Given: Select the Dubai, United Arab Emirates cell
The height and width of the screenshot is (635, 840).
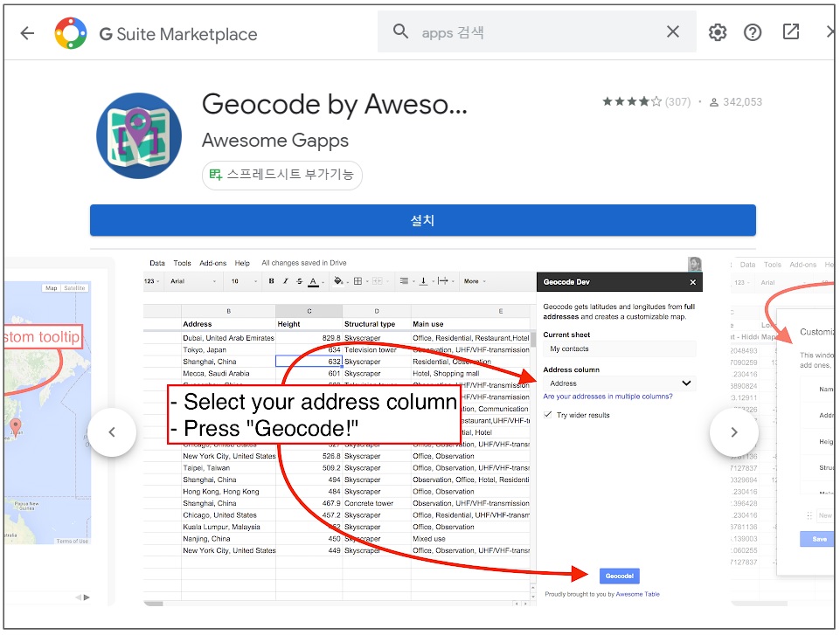Looking at the screenshot, I should tap(229, 338).
